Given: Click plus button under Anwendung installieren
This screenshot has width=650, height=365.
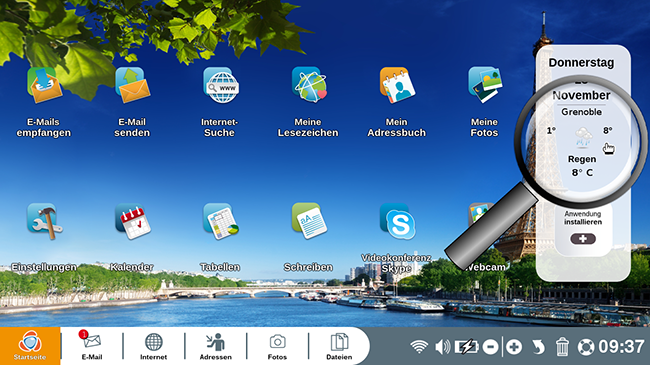Looking at the screenshot, I should tap(583, 238).
